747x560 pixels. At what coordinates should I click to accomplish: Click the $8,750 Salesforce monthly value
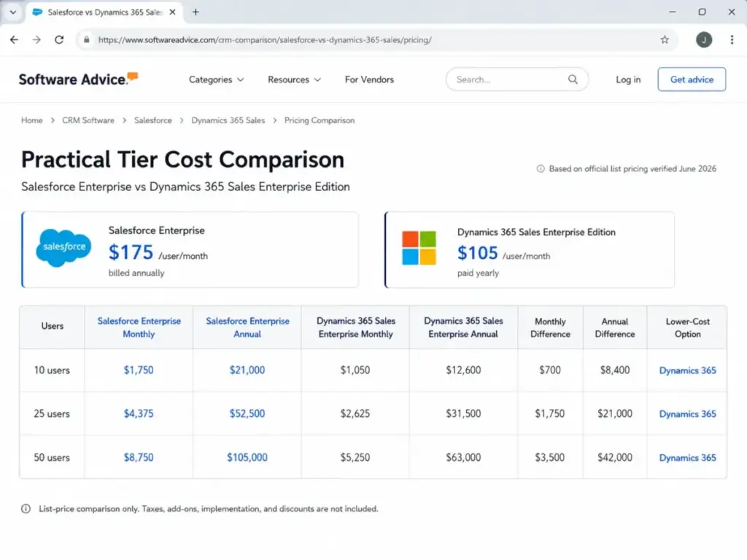pos(139,457)
